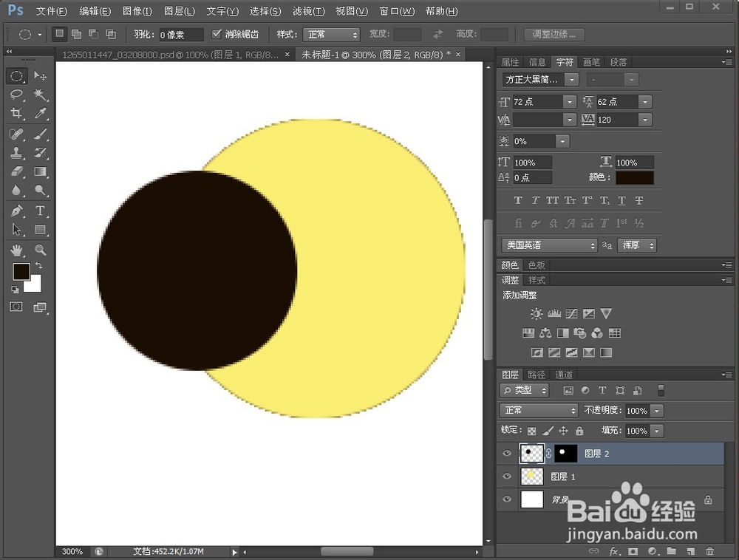
Task: Select the Rectangle shape tool
Action: click(40, 229)
